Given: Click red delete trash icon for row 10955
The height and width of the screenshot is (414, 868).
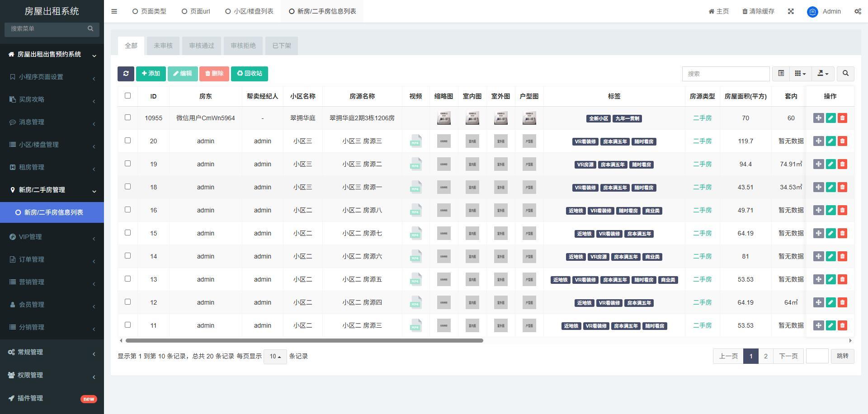Looking at the screenshot, I should 842,118.
